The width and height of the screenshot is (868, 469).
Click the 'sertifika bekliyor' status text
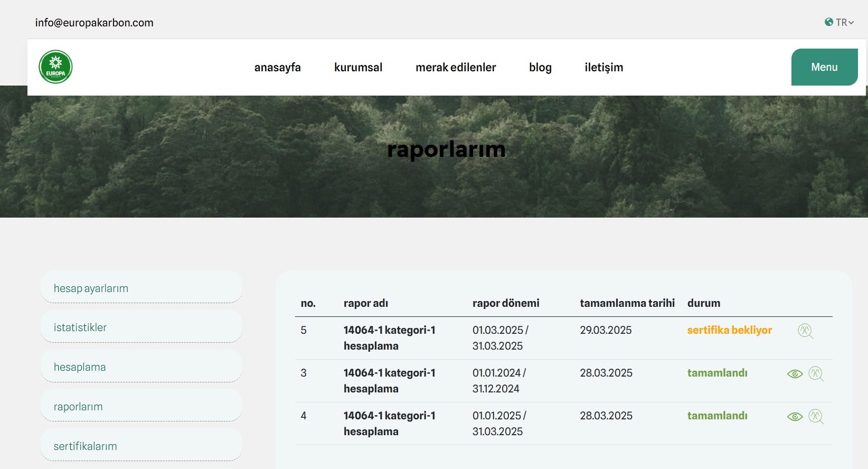729,330
